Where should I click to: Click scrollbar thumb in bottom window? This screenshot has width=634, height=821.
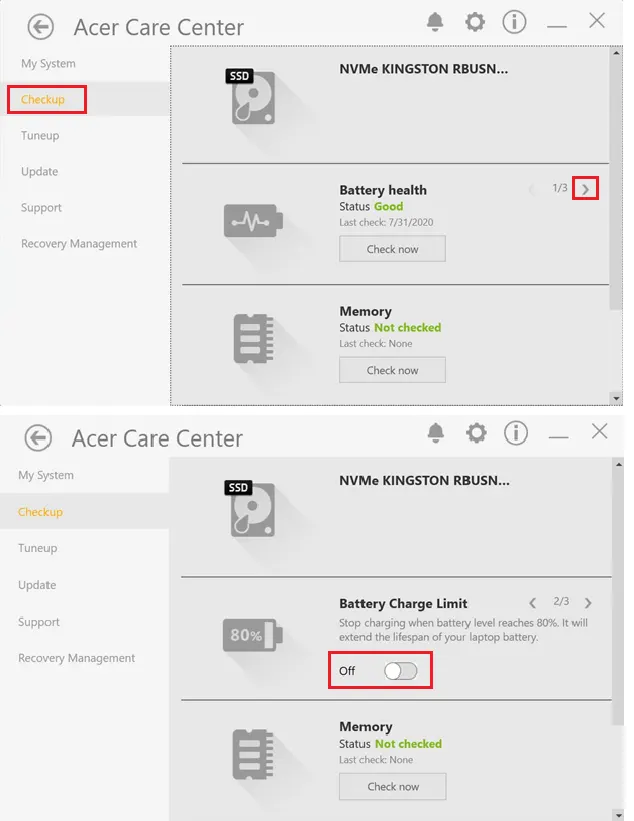click(x=618, y=597)
